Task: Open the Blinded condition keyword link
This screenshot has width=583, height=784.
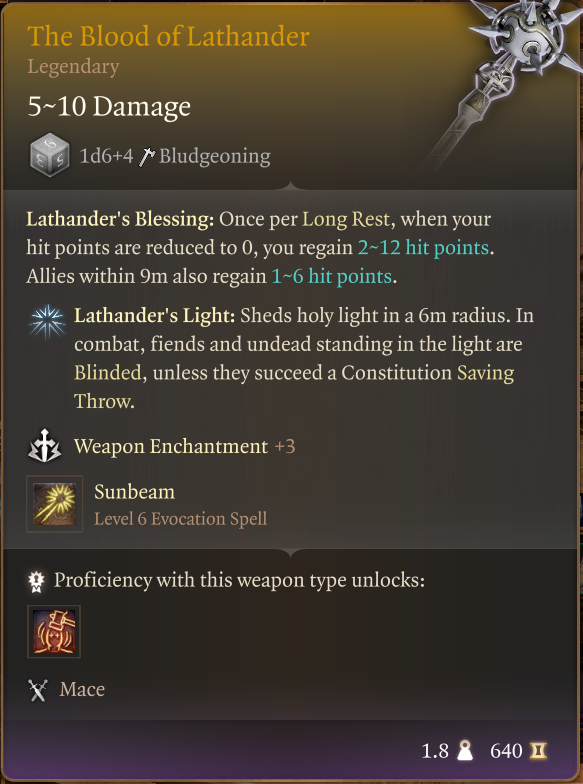Action: 108,373
